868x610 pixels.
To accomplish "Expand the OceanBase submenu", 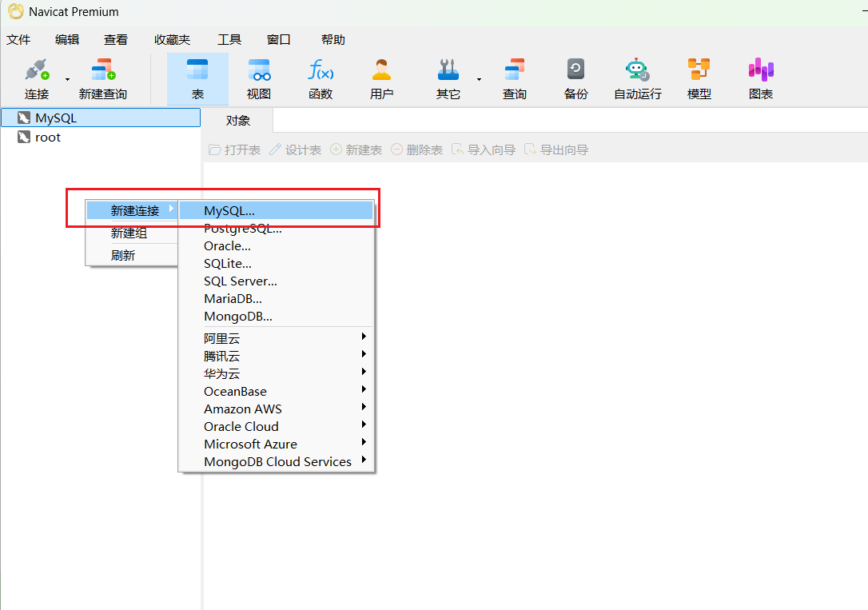I will click(x=276, y=392).
